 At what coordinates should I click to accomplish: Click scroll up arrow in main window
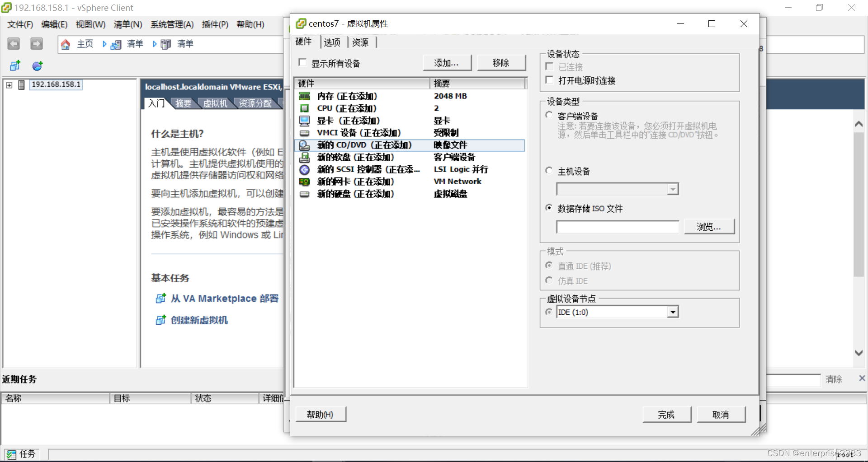(x=859, y=124)
